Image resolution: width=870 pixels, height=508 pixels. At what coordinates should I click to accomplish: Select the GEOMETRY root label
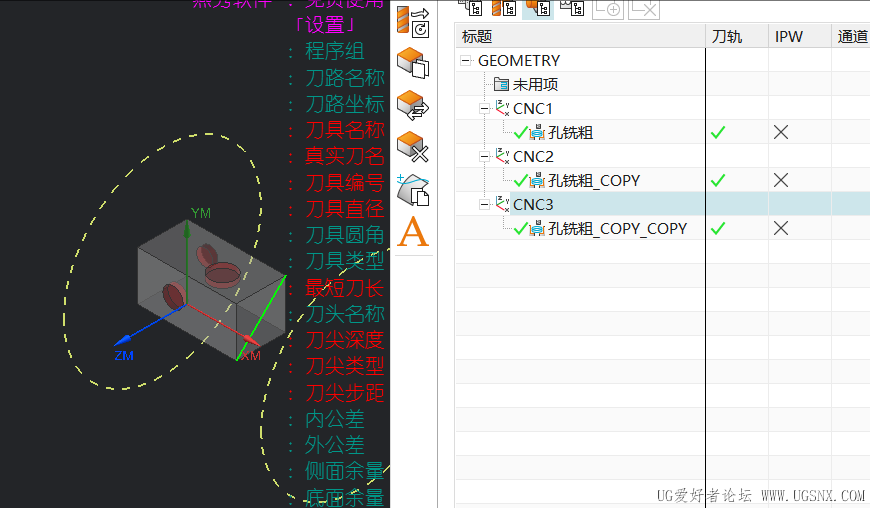click(519, 60)
